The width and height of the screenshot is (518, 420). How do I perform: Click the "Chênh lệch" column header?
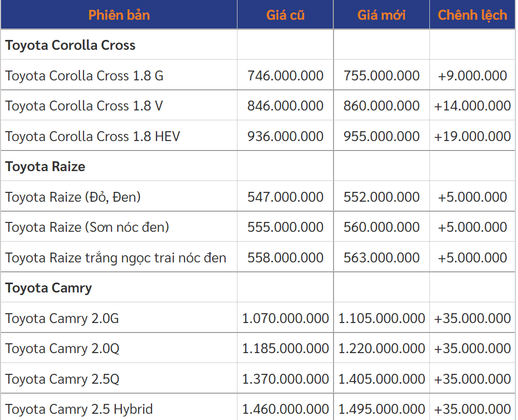(472, 15)
